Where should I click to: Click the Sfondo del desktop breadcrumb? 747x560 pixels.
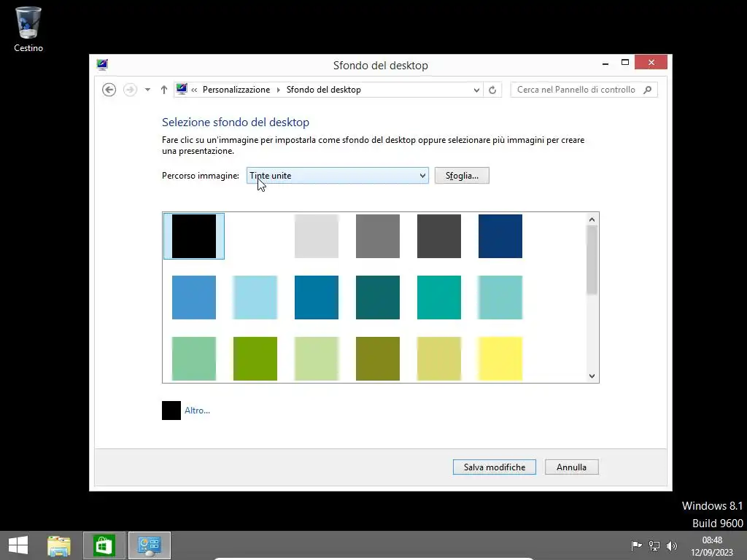click(323, 90)
